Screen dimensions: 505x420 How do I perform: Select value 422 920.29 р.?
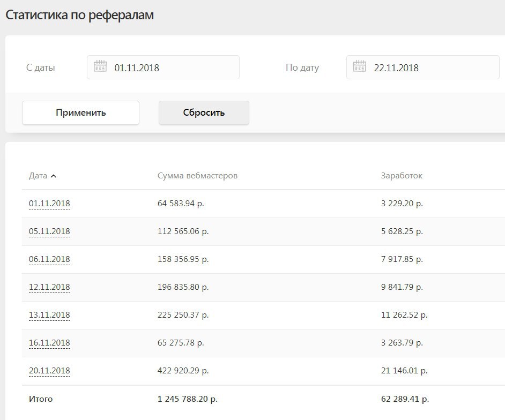point(183,371)
